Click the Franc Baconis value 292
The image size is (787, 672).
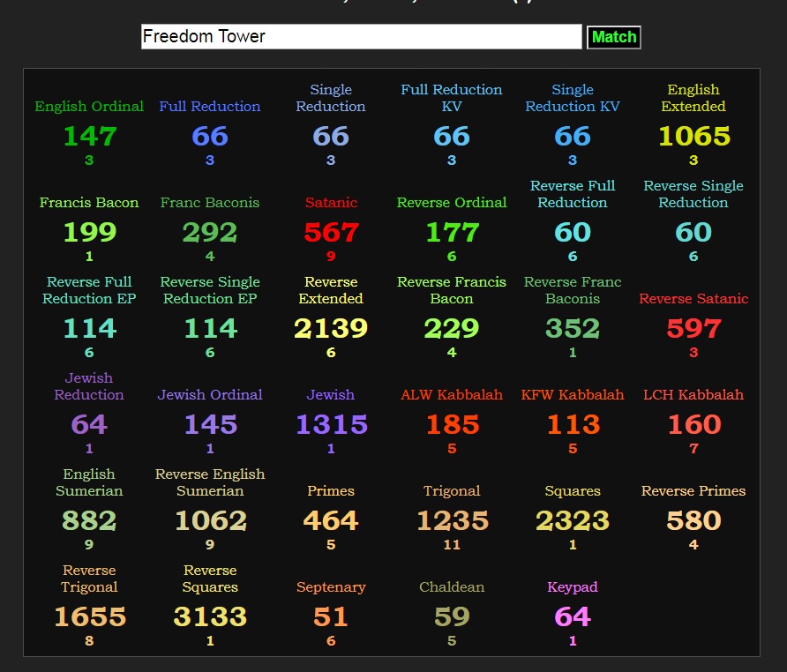[x=210, y=232]
